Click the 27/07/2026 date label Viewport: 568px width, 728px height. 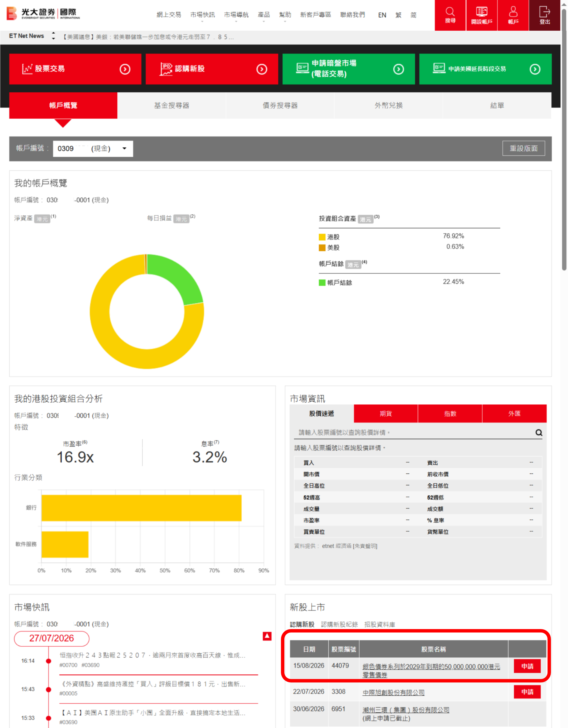click(52, 638)
